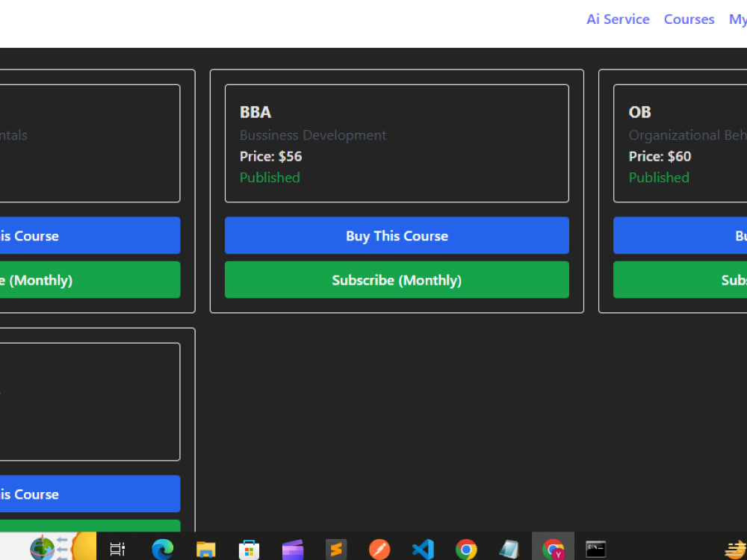Click the 'Price: $60' text
The height and width of the screenshot is (560, 747).
660,156
